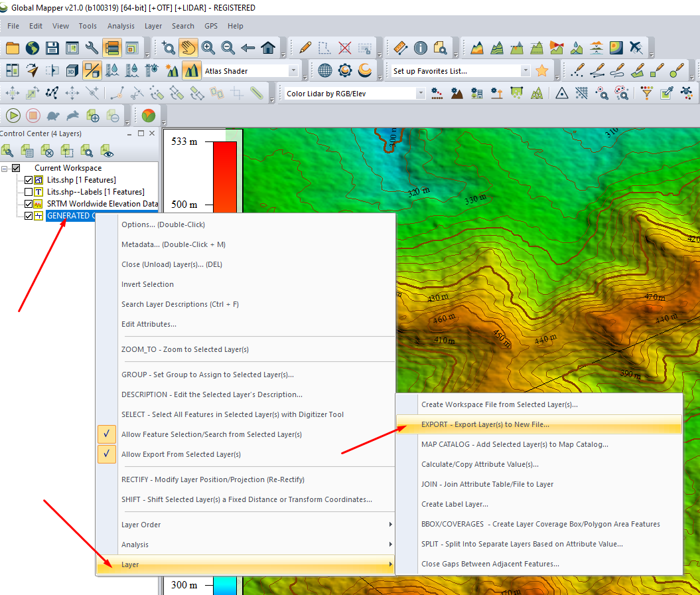The height and width of the screenshot is (595, 700).
Task: Click the Zoom In magnifier icon
Action: click(x=208, y=48)
